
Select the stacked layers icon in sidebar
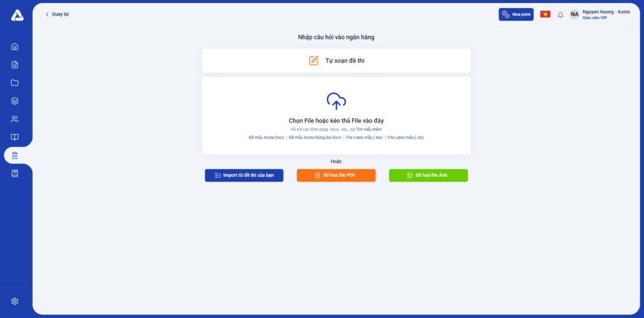pos(15,101)
